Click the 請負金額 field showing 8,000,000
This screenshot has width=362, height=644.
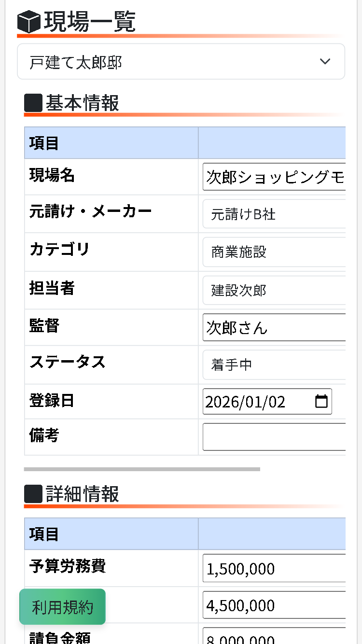tap(275, 637)
